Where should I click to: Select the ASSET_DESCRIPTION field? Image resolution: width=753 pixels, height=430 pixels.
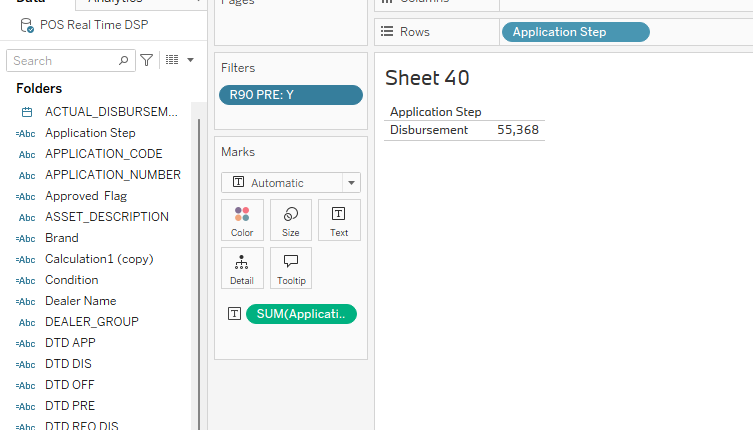(107, 217)
